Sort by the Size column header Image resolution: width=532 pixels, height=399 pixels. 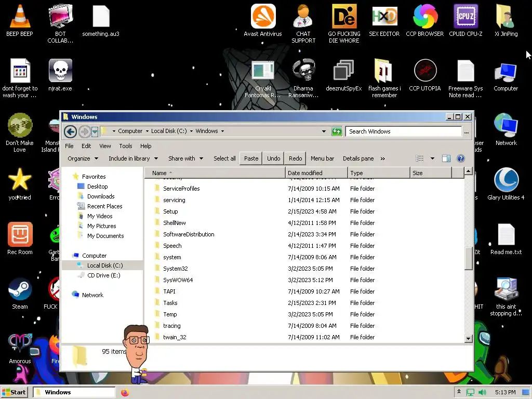[x=431, y=173]
